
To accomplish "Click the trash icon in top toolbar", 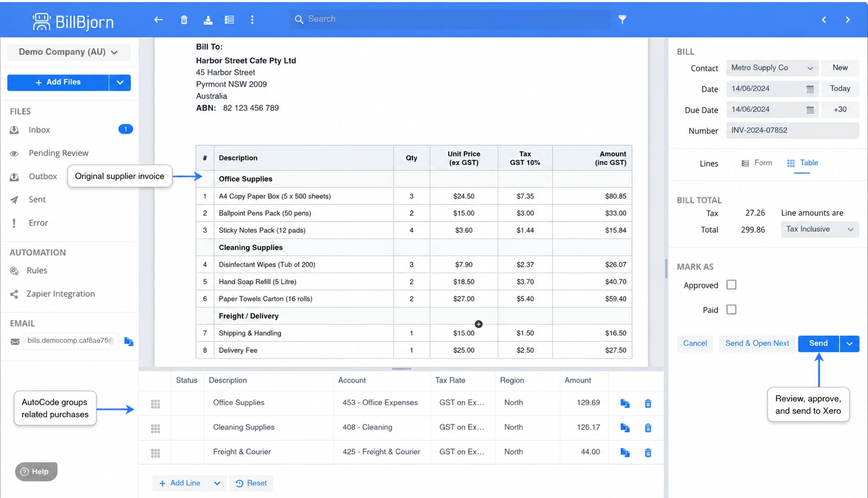I will click(x=184, y=19).
